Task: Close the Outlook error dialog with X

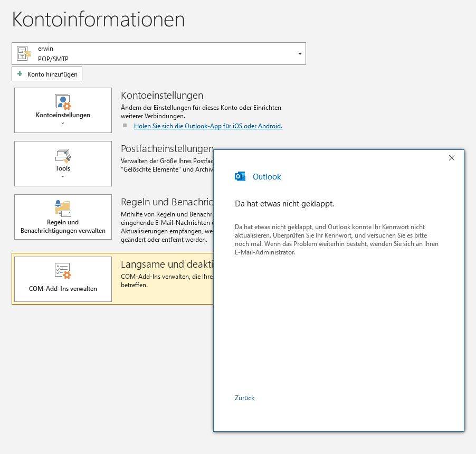Action: [452, 158]
